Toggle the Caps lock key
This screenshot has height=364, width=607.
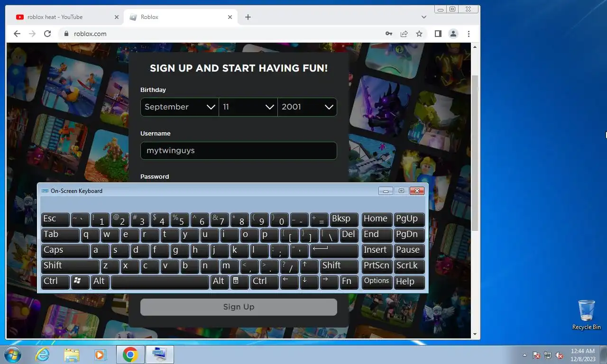[65, 251]
